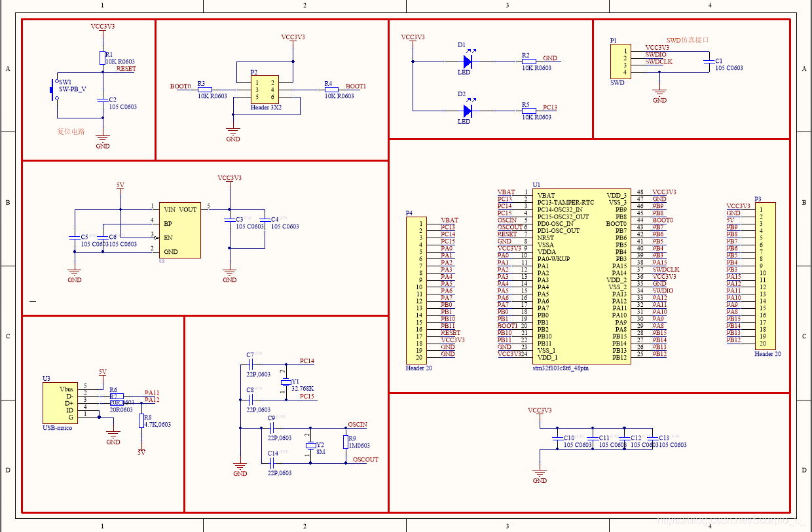Select the U3 USB-mrico connector block

pos(61,403)
